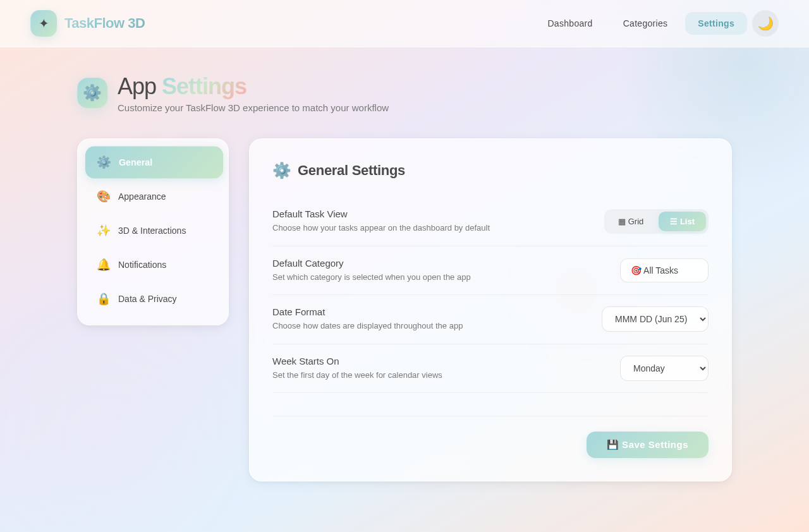Navigate to the Dashboard menu item
This screenshot has height=532, width=809.
point(569,23)
